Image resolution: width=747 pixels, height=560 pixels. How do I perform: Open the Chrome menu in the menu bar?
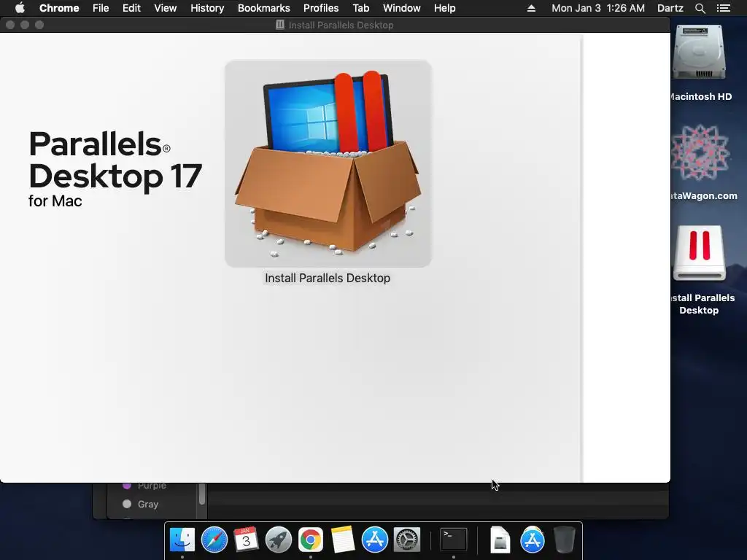coord(59,8)
